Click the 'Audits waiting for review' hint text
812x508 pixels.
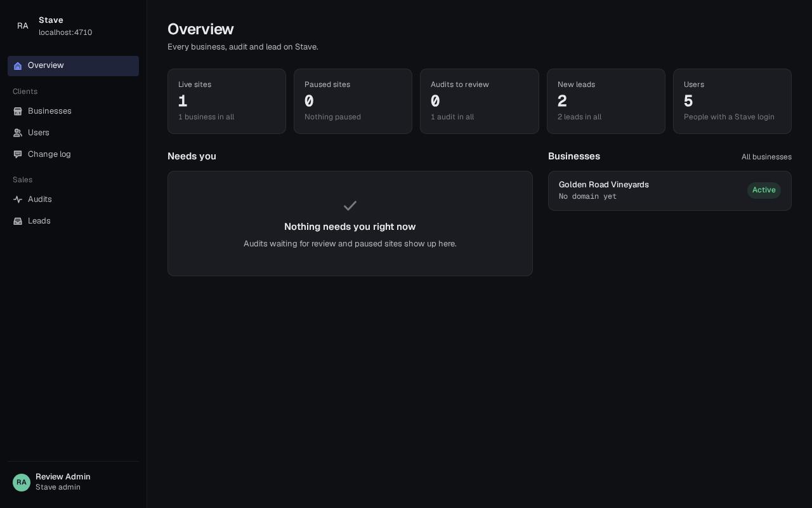click(350, 244)
